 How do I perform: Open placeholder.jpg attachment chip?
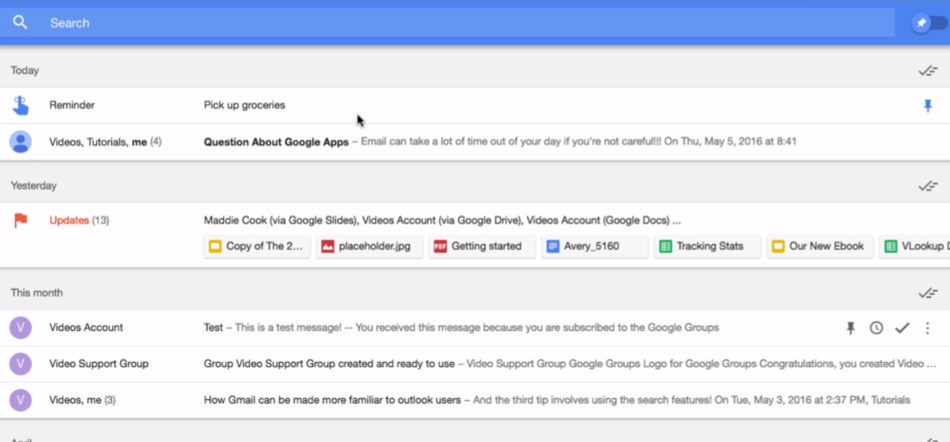click(x=370, y=246)
